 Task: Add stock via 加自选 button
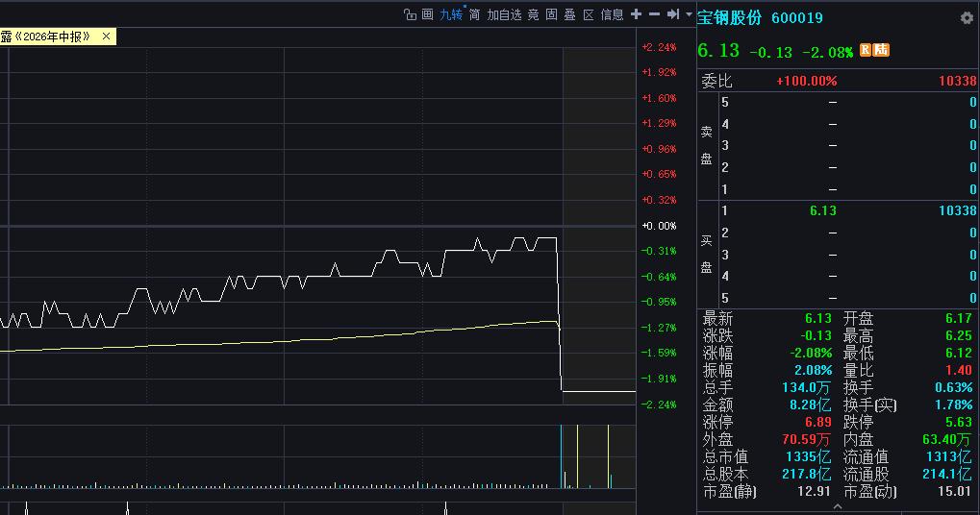(504, 14)
